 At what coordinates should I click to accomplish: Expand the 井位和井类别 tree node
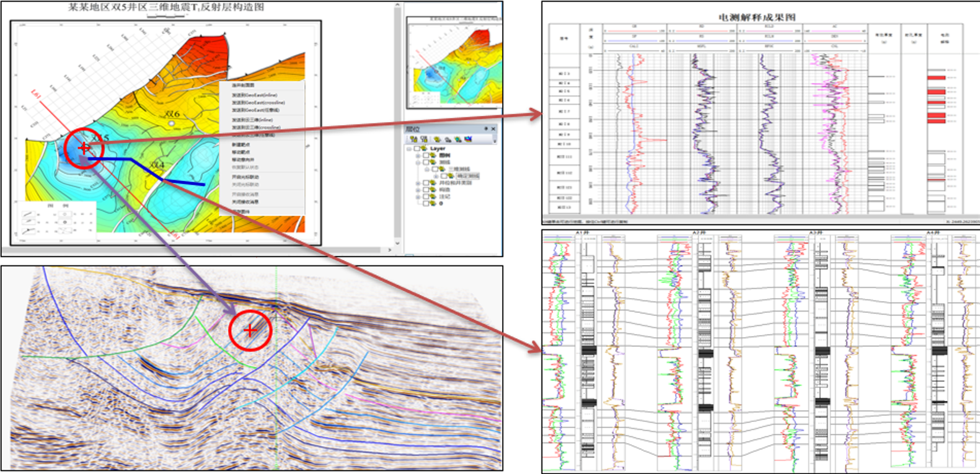click(418, 183)
